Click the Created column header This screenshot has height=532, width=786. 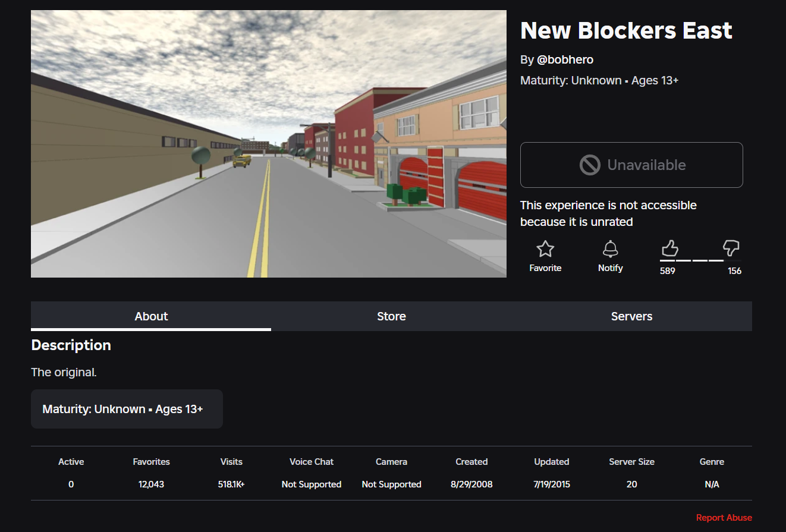click(471, 462)
